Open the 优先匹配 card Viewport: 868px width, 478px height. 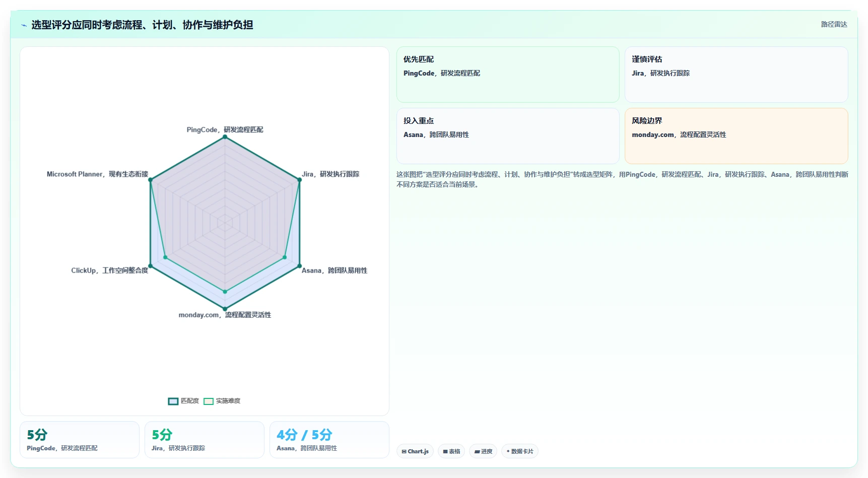pos(508,75)
